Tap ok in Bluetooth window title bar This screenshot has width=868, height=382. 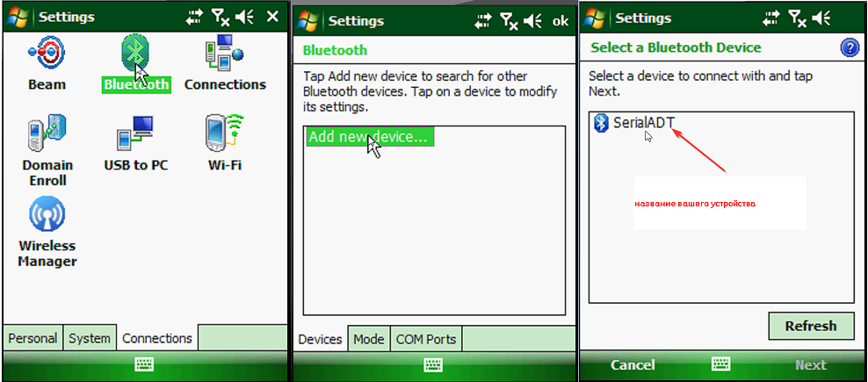561,22
